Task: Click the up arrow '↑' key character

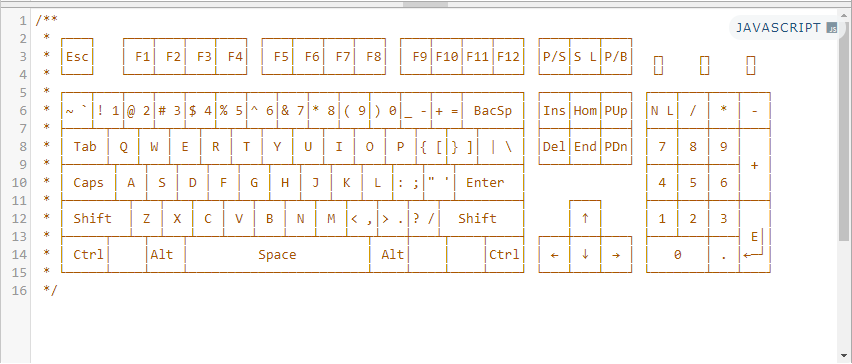Action: point(585,218)
